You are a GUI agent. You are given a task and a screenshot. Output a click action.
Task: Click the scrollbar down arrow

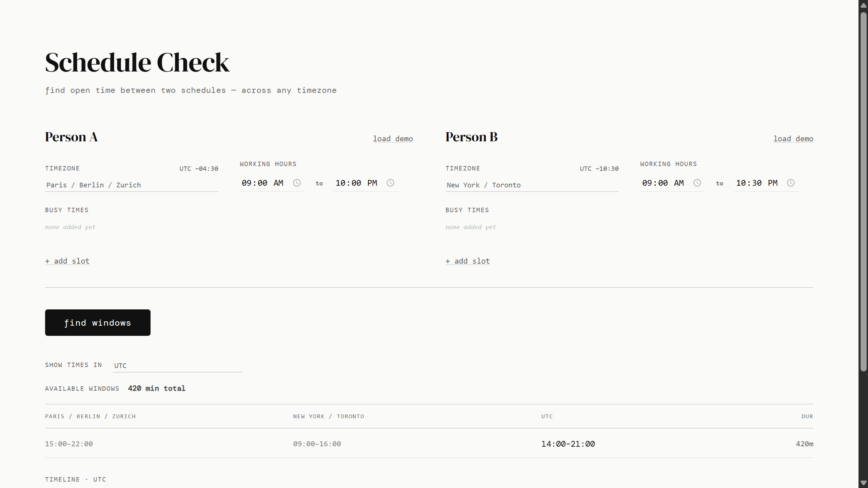coord(863,483)
